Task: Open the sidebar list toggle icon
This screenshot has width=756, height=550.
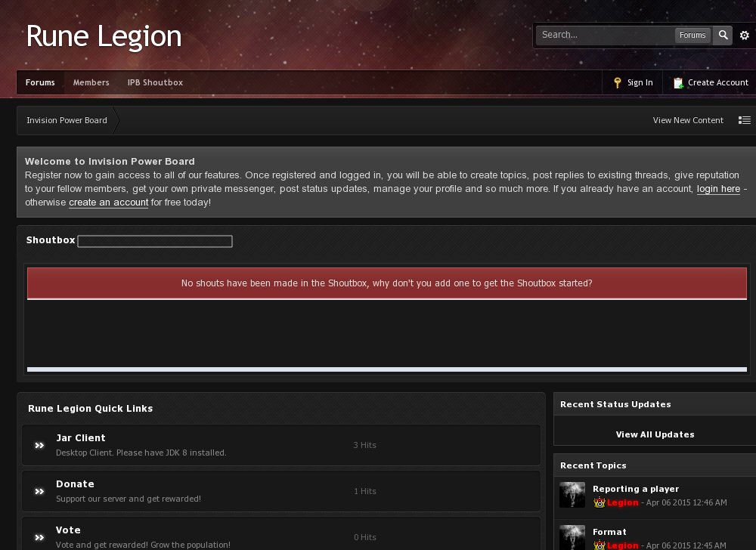Action: [745, 120]
